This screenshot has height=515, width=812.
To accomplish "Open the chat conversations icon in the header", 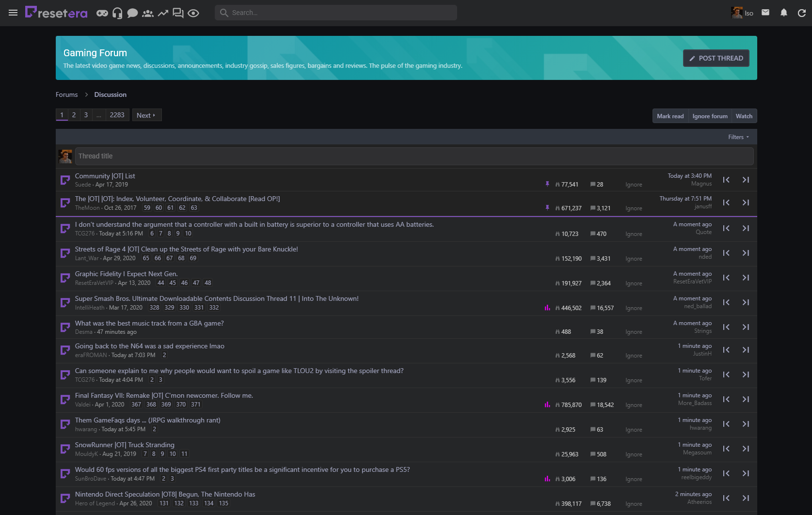I will coord(178,13).
